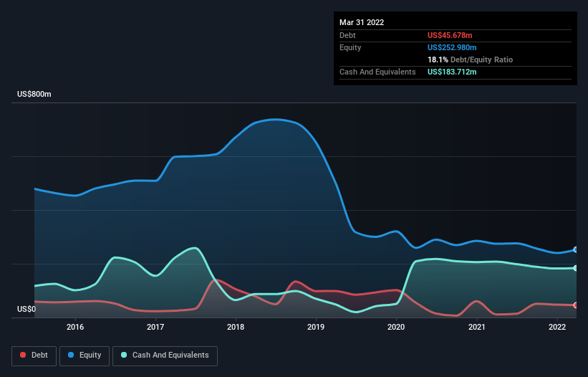Click the red Debt endpoint marker
The height and width of the screenshot is (377, 588).
tap(576, 305)
